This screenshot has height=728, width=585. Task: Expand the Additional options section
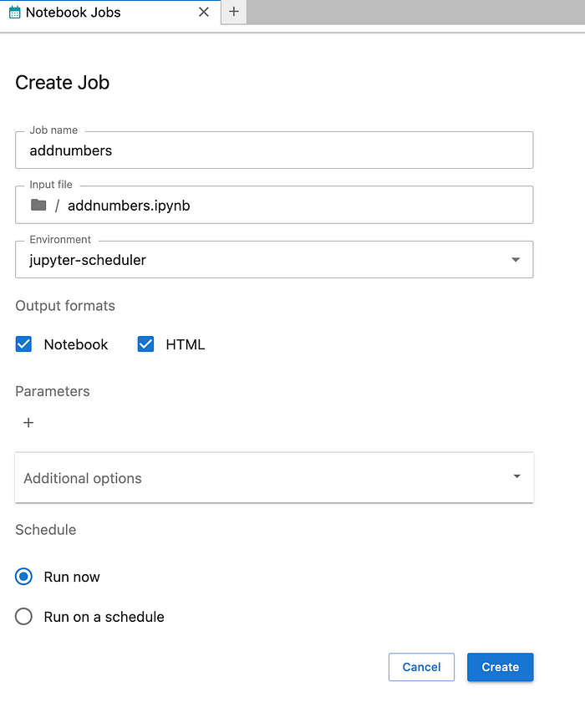273,476
